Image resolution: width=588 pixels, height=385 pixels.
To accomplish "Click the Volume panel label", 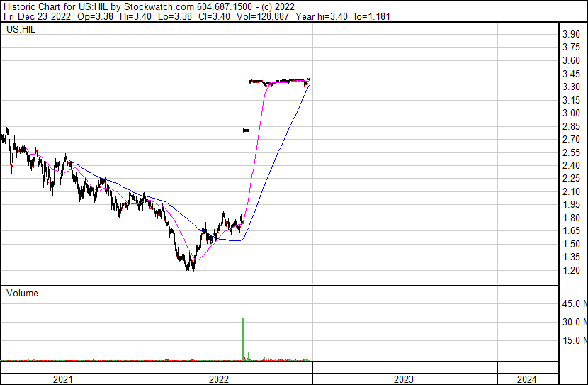I will pos(22,293).
